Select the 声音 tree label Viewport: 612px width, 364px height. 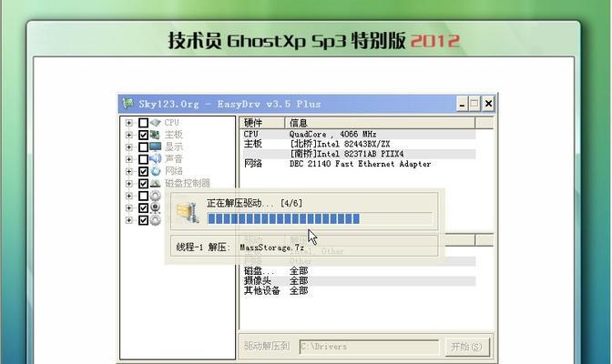click(174, 158)
